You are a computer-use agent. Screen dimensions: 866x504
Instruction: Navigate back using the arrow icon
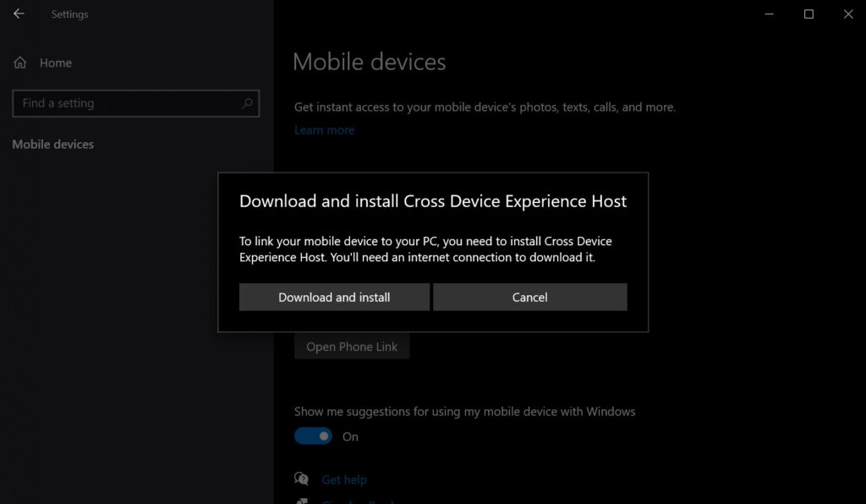point(18,14)
